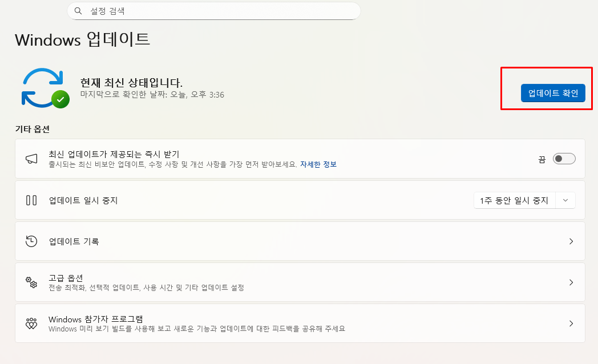This screenshot has width=598, height=364.
Task: Click 1주 동안 일시 중지 button
Action: click(515, 200)
